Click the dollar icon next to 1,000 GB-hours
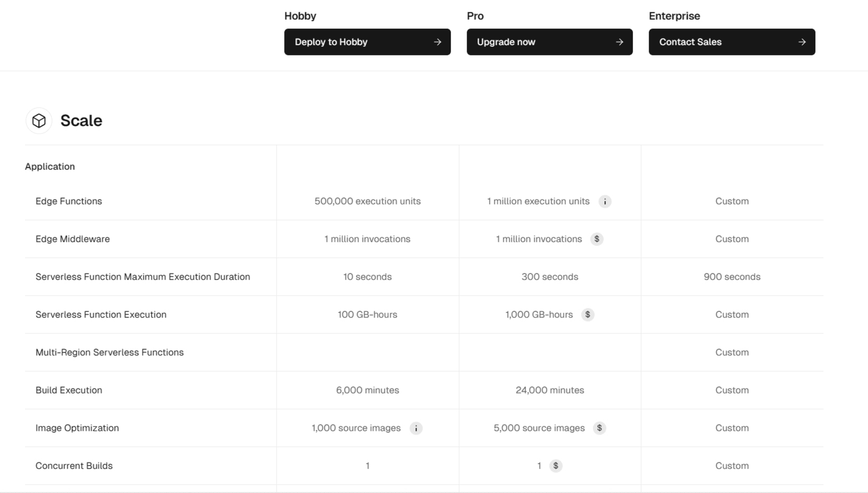Viewport: 868px width, 493px height. [x=588, y=315]
